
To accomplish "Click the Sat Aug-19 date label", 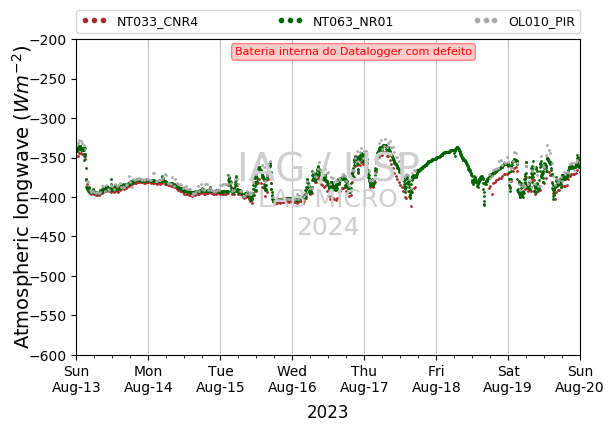I will pyautogui.click(x=508, y=379).
